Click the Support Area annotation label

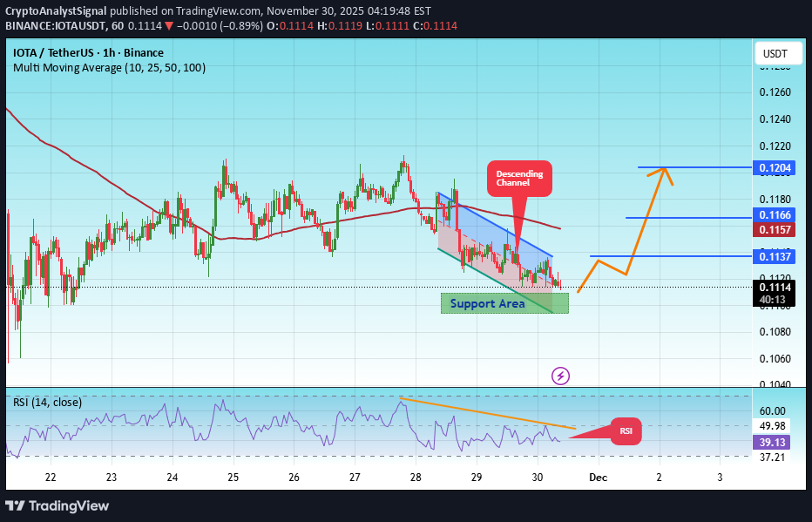click(488, 303)
